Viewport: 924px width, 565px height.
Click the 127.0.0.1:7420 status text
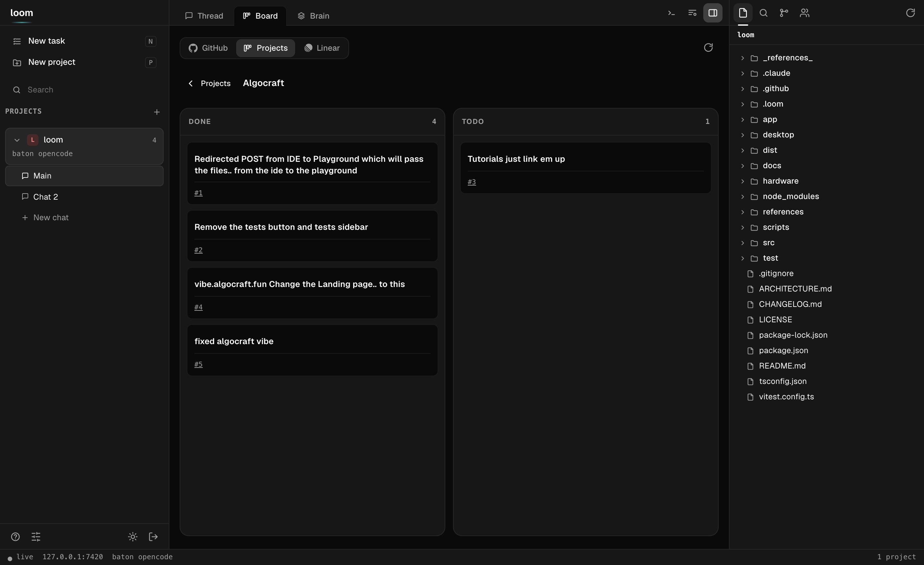73,557
